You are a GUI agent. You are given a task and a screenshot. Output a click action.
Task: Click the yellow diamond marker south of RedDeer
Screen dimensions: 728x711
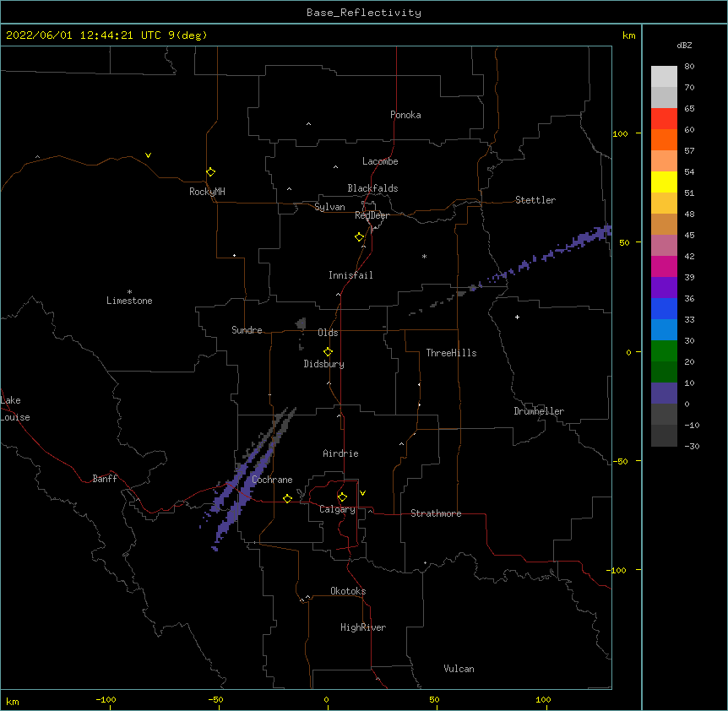(x=359, y=237)
